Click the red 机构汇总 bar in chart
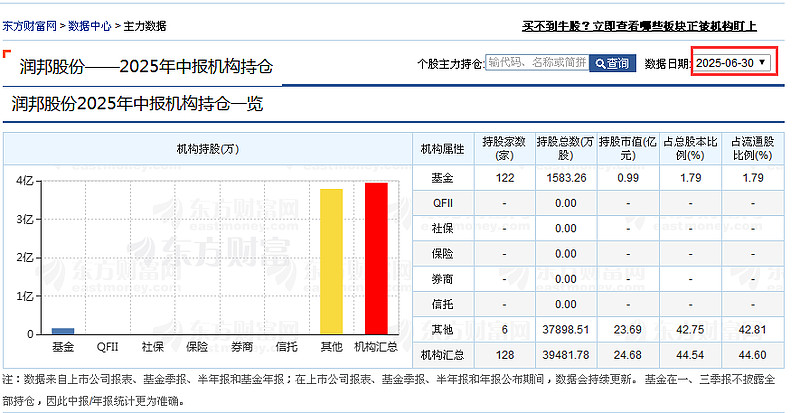 click(x=376, y=258)
